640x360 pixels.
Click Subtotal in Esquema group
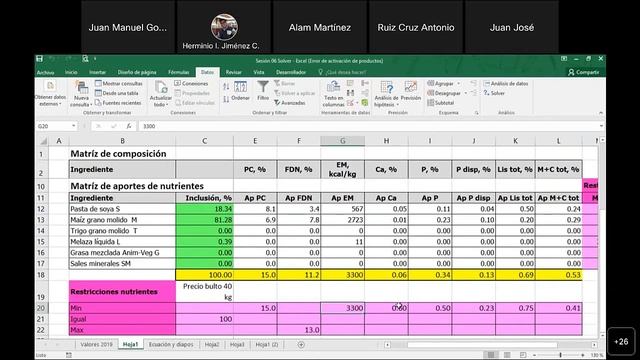pyautogui.click(x=440, y=103)
